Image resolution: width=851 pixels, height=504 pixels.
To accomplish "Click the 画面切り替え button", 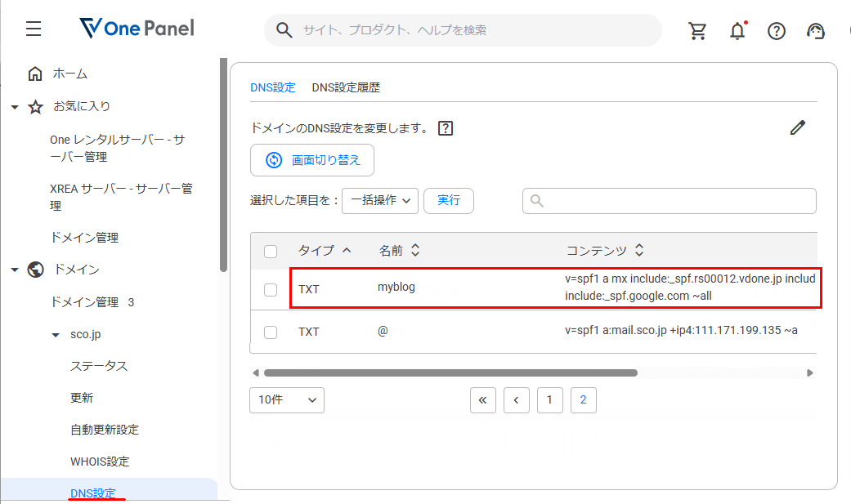I will (312, 160).
